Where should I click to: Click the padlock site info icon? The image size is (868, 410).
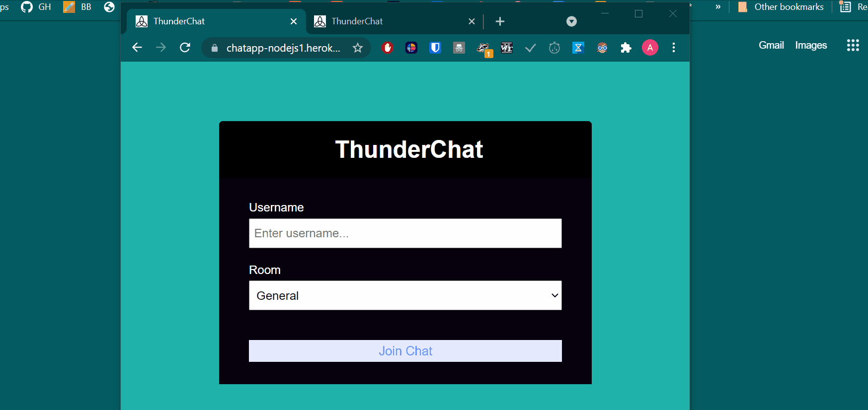[215, 48]
